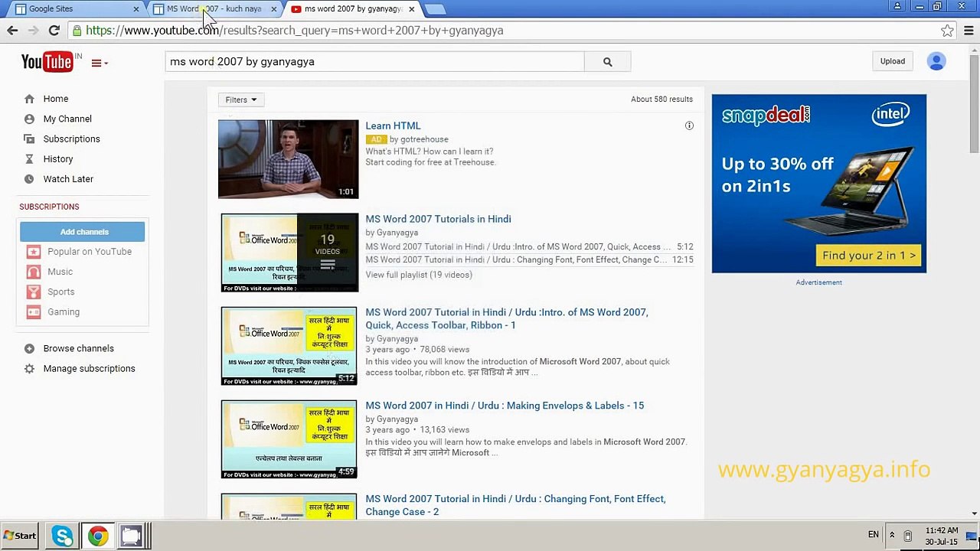The image size is (980, 551).
Task: Click the 5:12 duration video thumbnail
Action: 289,346
